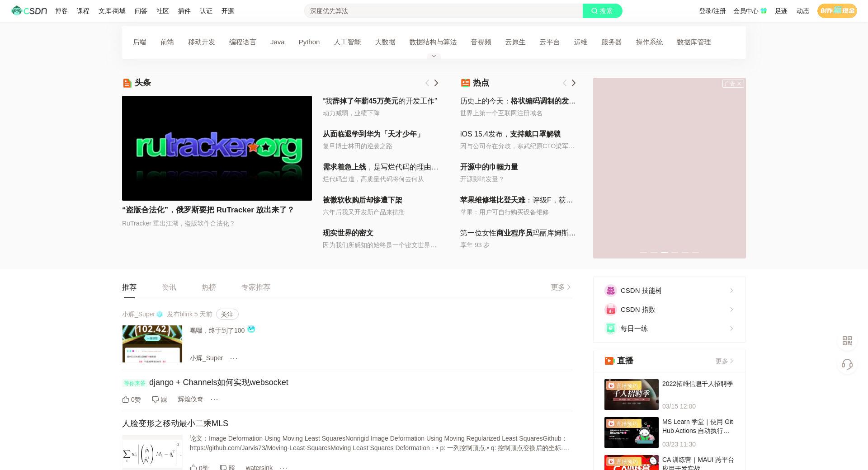
Task: Switch to the 热榜 feed tab
Action: tap(209, 287)
